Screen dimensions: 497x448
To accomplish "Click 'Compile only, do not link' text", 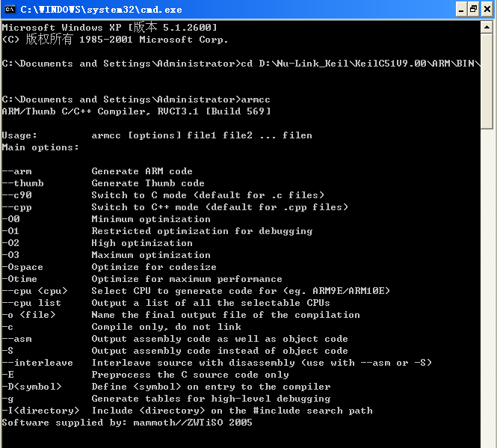I will pyautogui.click(x=166, y=327).
